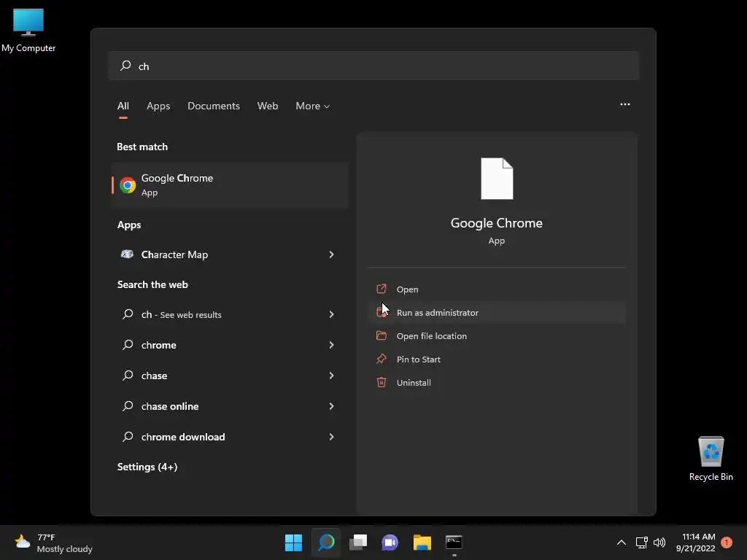Select the My Computer desktop icon
The width and height of the screenshot is (747, 560).
[x=28, y=31]
